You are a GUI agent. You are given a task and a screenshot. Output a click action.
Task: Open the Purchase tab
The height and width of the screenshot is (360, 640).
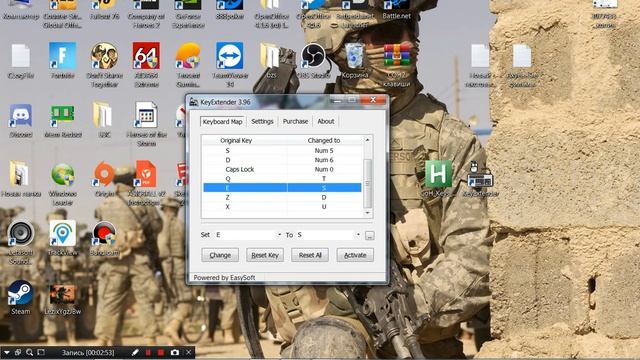295,122
